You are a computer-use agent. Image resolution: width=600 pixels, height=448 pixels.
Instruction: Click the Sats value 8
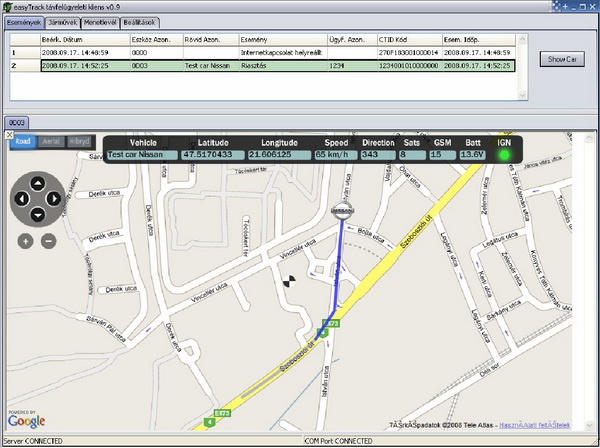(412, 155)
